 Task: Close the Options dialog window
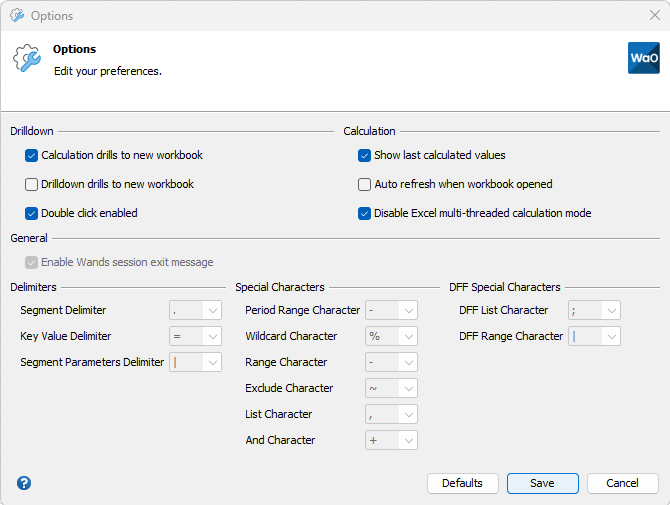pyautogui.click(x=654, y=15)
